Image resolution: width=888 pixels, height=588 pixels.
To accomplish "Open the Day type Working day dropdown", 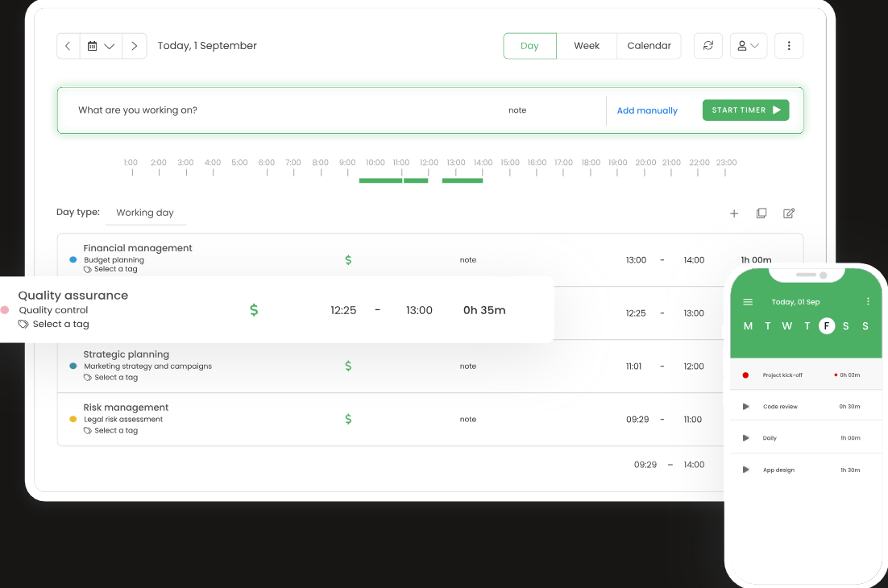I will [x=145, y=213].
